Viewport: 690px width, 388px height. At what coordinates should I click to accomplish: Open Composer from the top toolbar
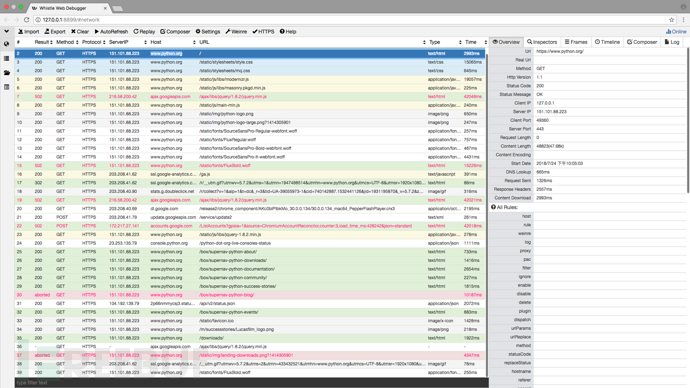tap(175, 32)
